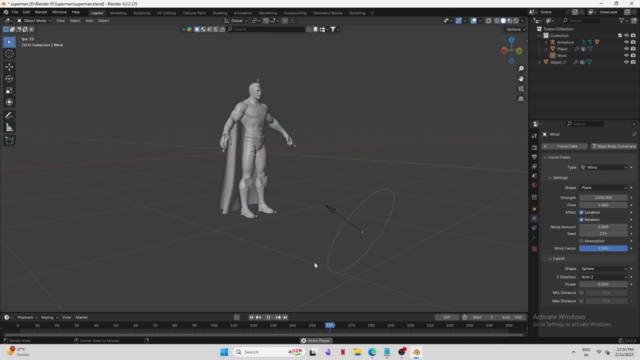
Task: Hide the Armature in viewport
Action: pyautogui.click(x=627, y=42)
